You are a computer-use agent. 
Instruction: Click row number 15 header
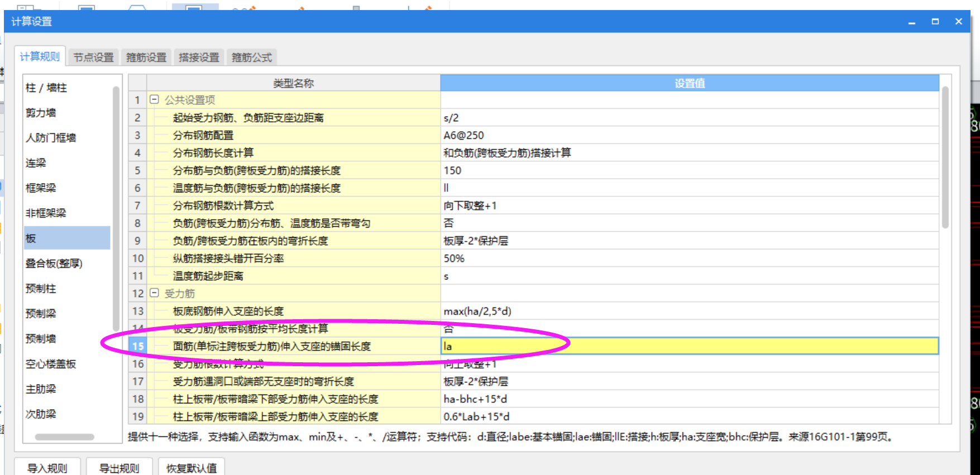pyautogui.click(x=138, y=346)
